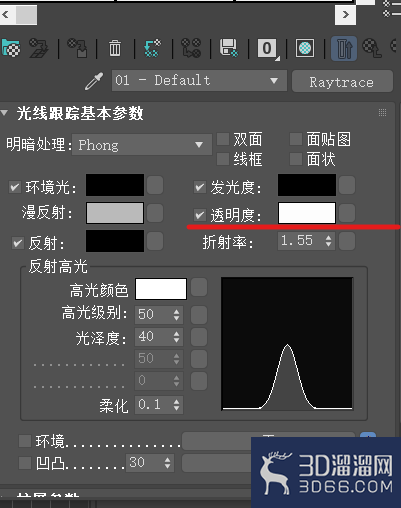This screenshot has height=508, width=401.
Task: Enable the 双面 checkbox
Action: pyautogui.click(x=223, y=139)
